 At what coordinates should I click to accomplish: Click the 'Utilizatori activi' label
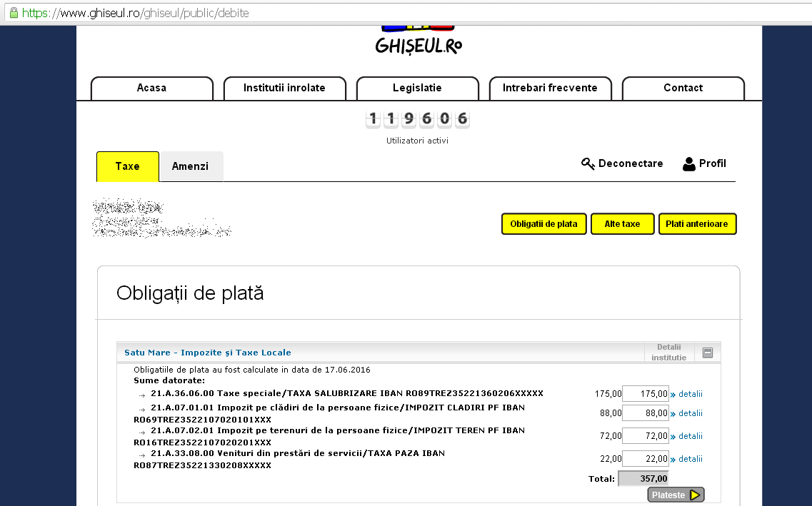[x=417, y=141]
